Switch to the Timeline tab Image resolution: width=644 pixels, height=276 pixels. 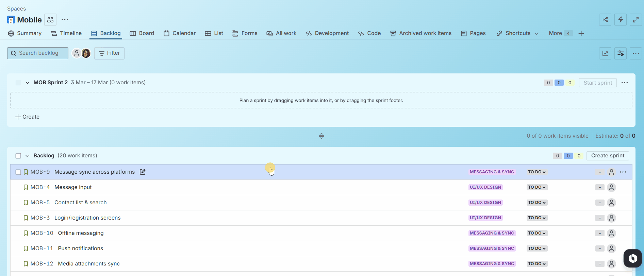point(66,33)
